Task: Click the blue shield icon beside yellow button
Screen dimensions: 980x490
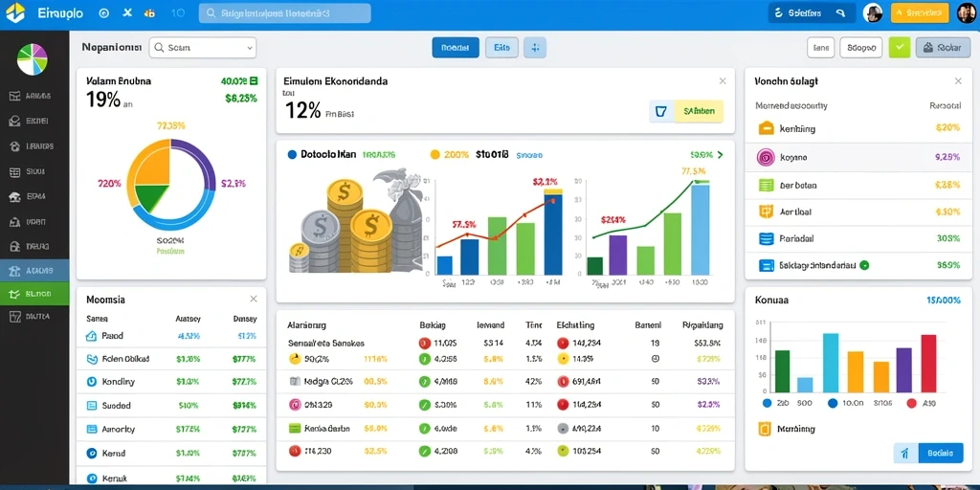Action: coord(661,111)
